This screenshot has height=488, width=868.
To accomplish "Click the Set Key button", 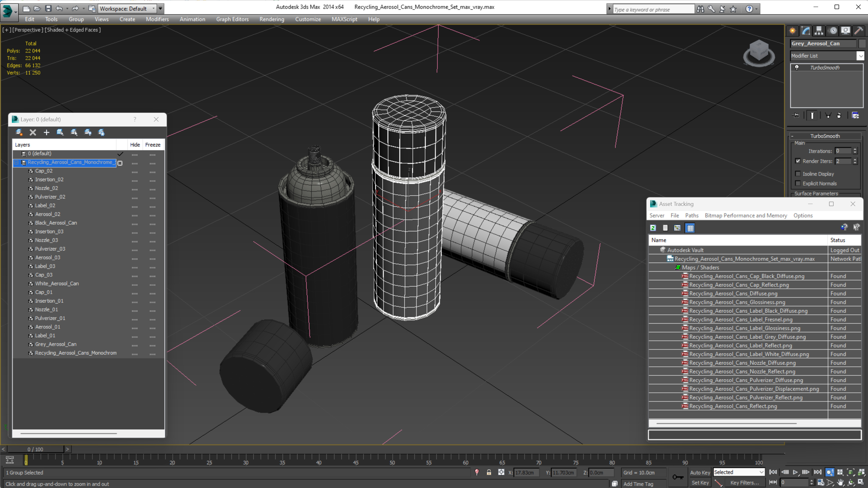I will click(x=699, y=483).
